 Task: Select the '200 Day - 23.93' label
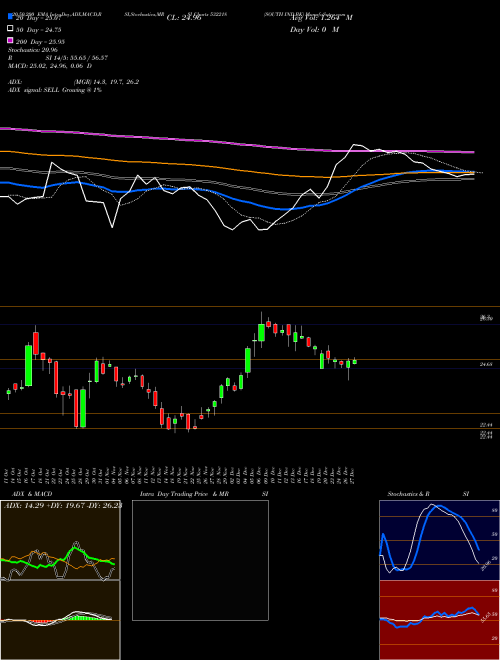pyautogui.click(x=40, y=42)
